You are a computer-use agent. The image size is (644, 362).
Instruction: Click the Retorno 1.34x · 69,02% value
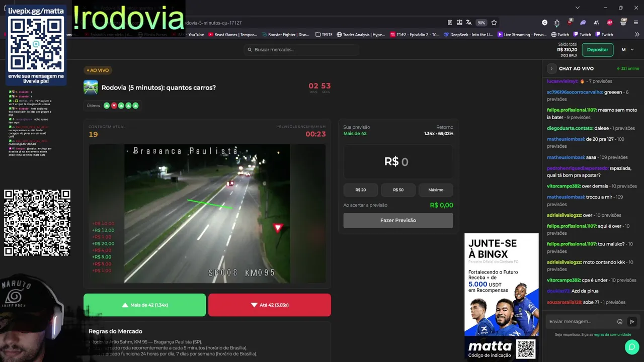tap(439, 134)
